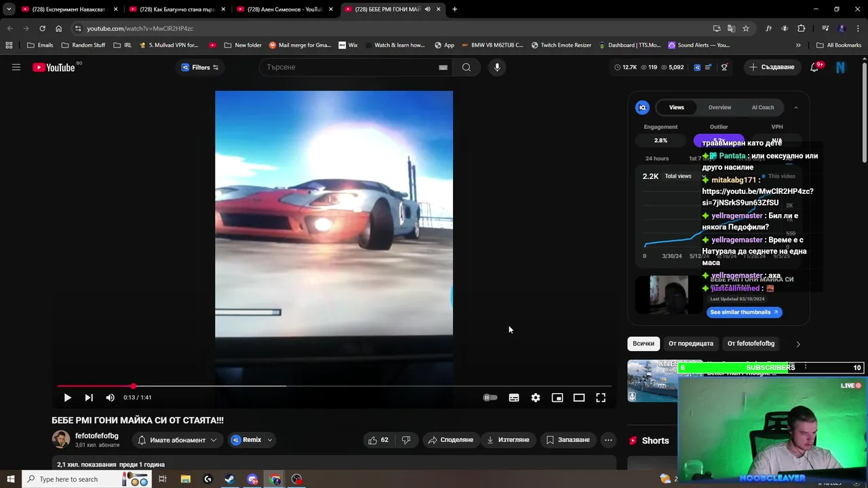The height and width of the screenshot is (488, 868).
Task: Select the От поредицата filter chip
Action: tap(691, 344)
